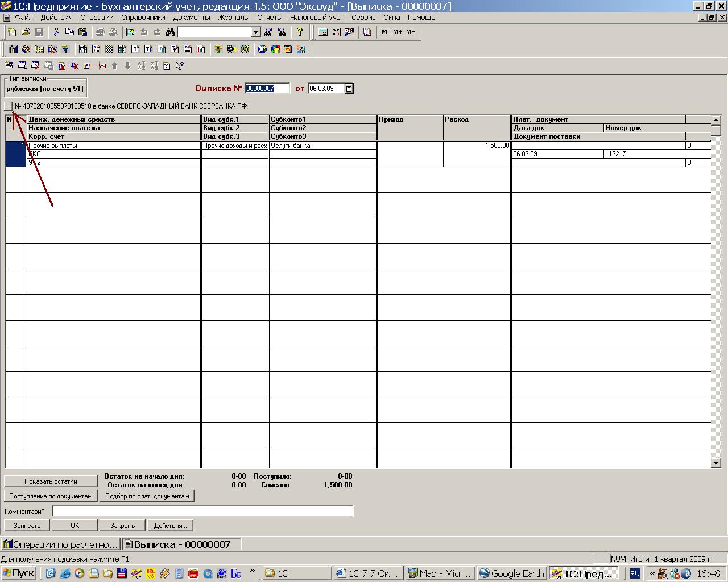Expand the search combo box dropdown
This screenshot has height=582, width=728.
pos(255,32)
